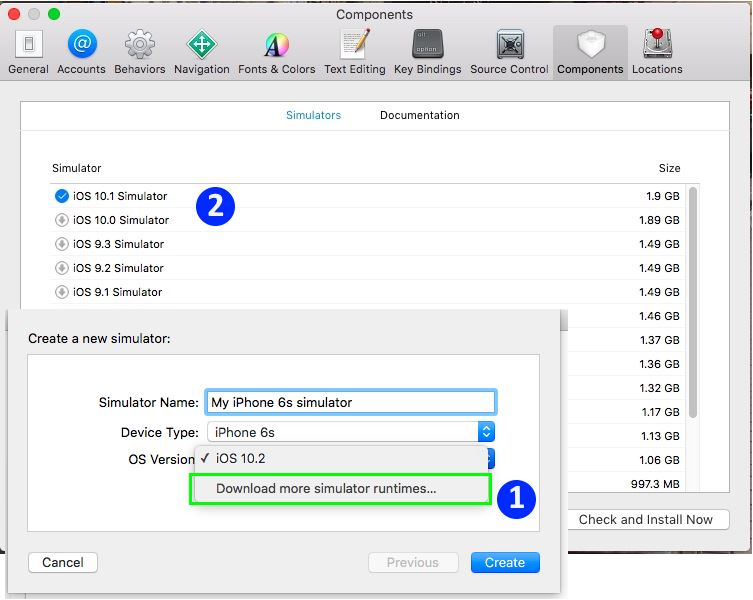Open Accounts preferences pane

pos(81,52)
